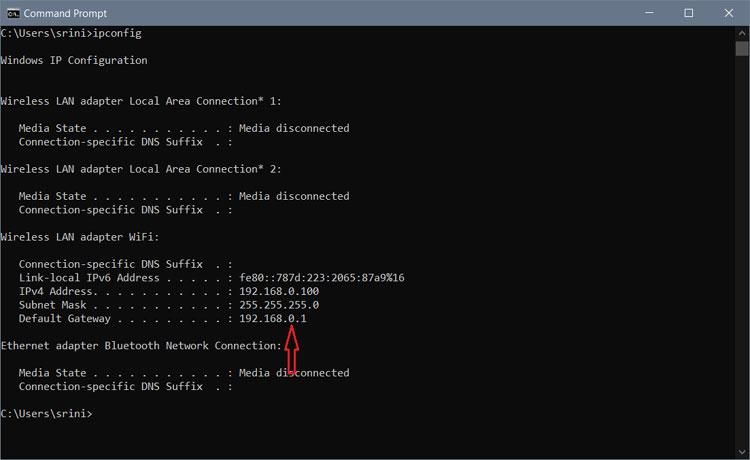Screen dimensions: 750x460
Task: Click the scrollbar down arrow
Action: tap(741, 449)
